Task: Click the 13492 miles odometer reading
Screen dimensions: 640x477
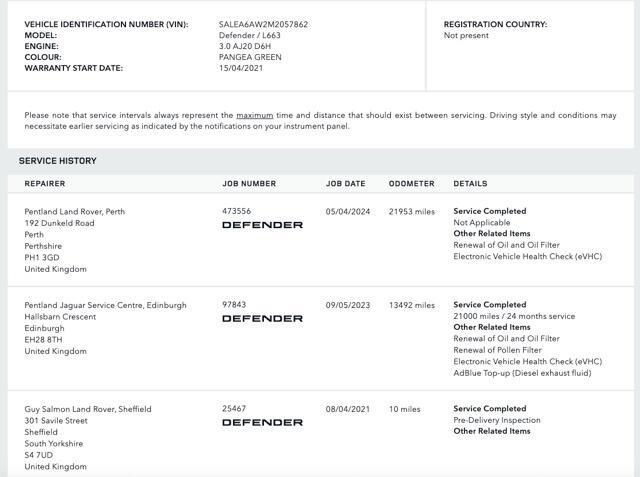Action: [412, 305]
